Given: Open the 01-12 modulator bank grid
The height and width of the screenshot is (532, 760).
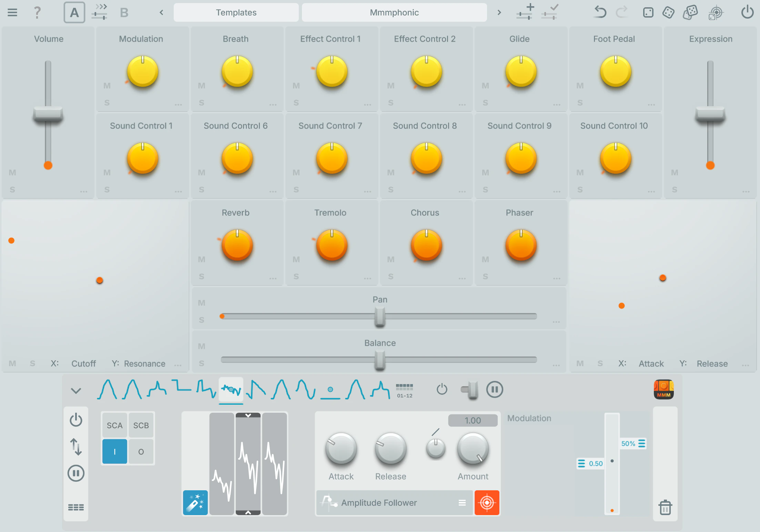Looking at the screenshot, I should coord(404,391).
